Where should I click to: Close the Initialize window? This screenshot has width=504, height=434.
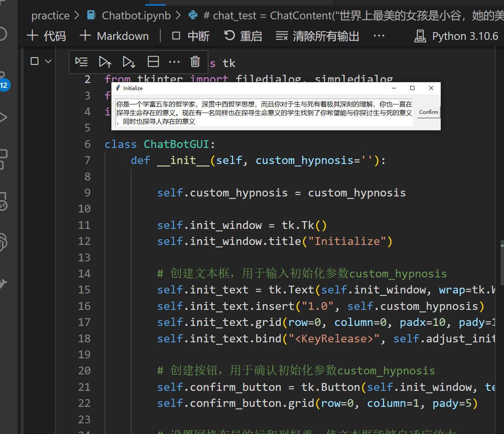tap(431, 88)
